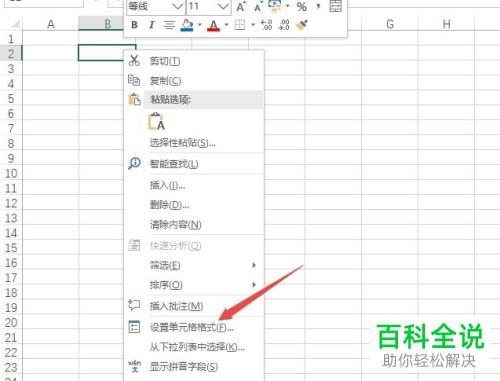Apply the fill color bucket
This screenshot has width=500, height=381.
tap(187, 25)
